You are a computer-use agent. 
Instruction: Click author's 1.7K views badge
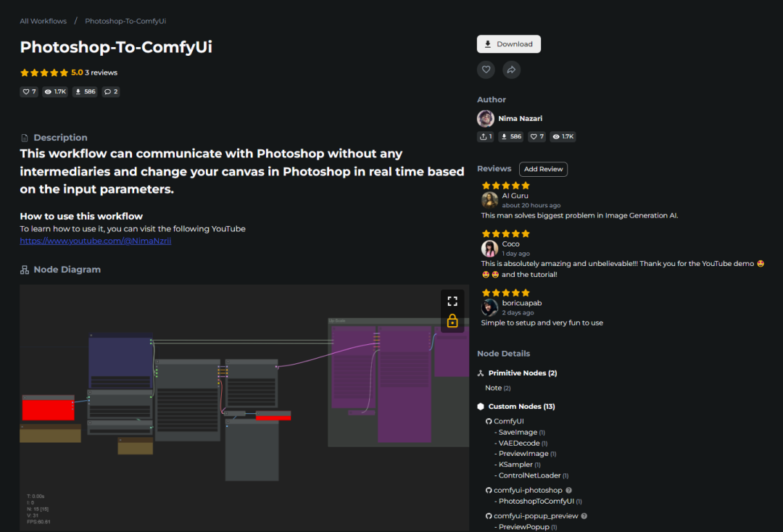[563, 136]
